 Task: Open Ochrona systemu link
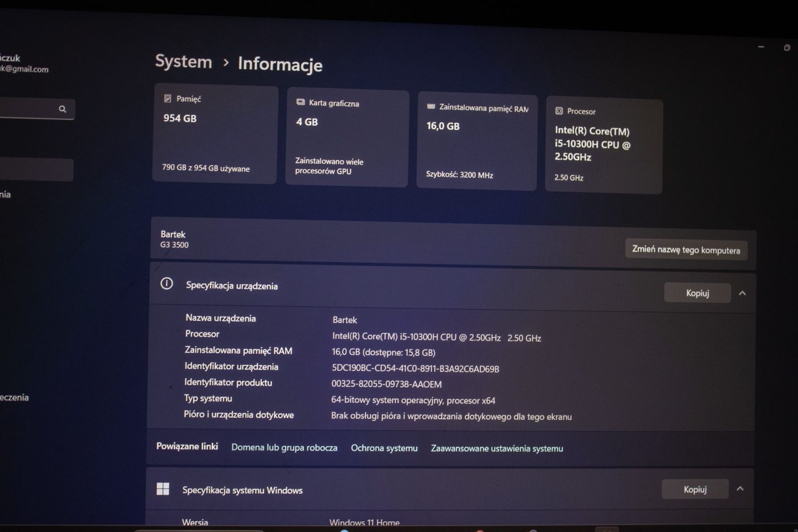384,448
